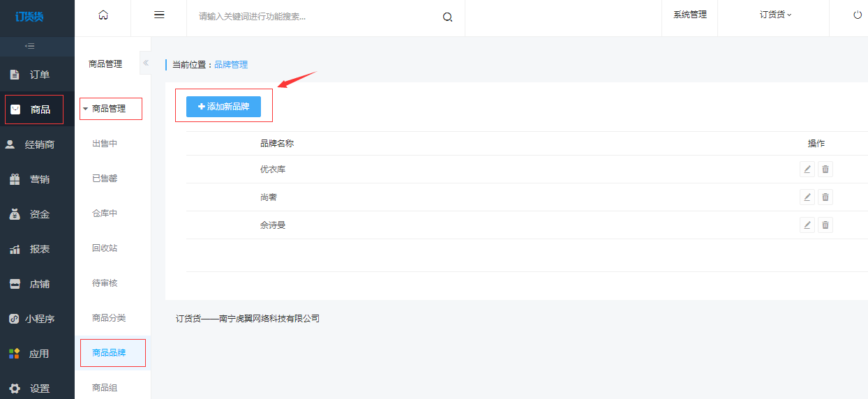This screenshot has height=399, width=868.
Task: Click the 品牌管理 breadcrumb link
Action: [x=231, y=65]
